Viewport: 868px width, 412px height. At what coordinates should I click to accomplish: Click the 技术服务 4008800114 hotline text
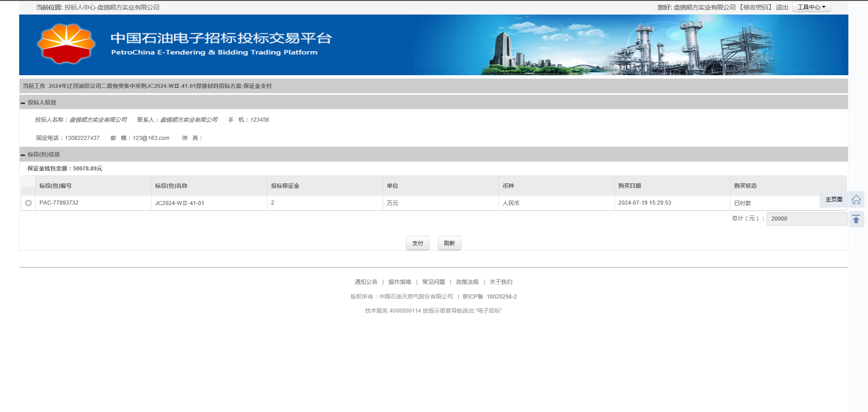tap(433, 311)
